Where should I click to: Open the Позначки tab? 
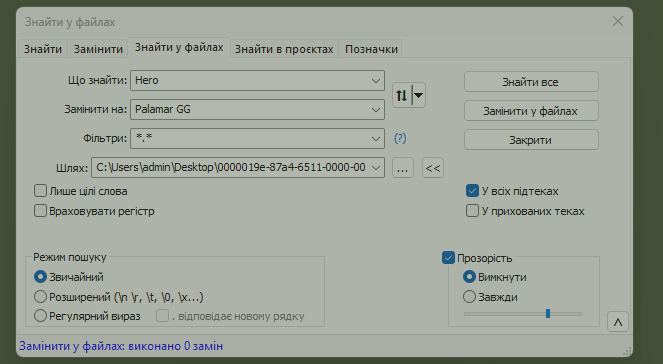point(371,49)
